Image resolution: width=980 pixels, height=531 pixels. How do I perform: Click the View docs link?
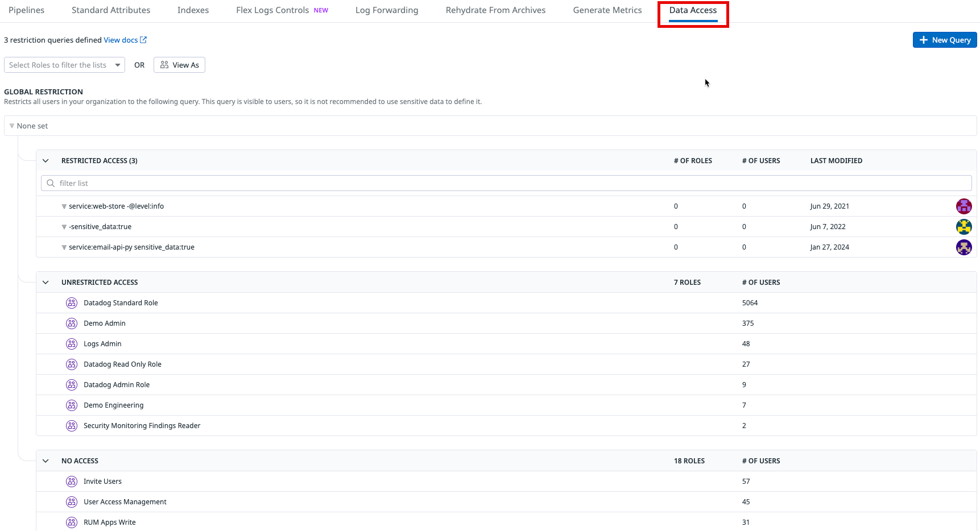click(x=121, y=40)
